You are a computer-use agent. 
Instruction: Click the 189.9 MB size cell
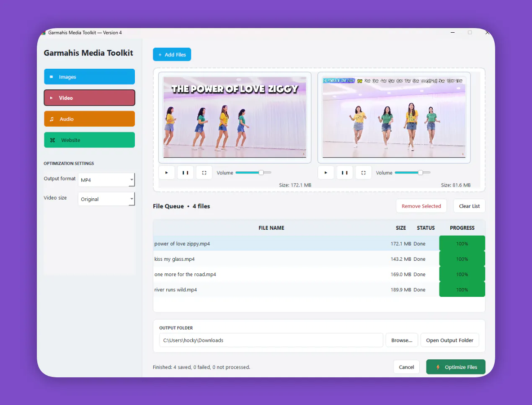(401, 290)
